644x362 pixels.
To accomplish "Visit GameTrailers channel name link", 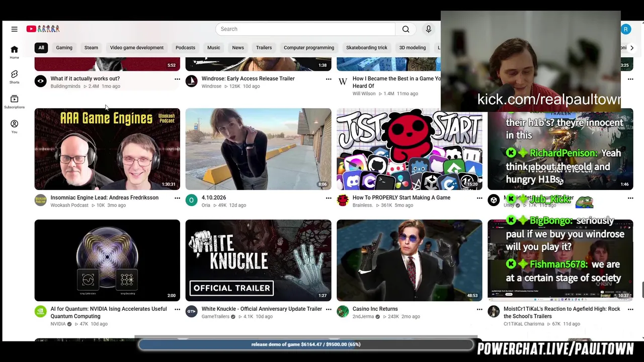I will click(x=215, y=317).
